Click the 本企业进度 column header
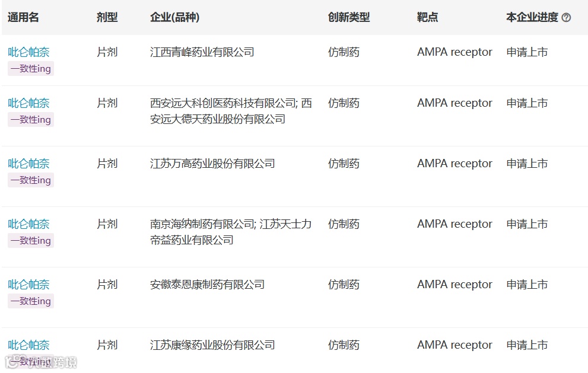 (532, 17)
